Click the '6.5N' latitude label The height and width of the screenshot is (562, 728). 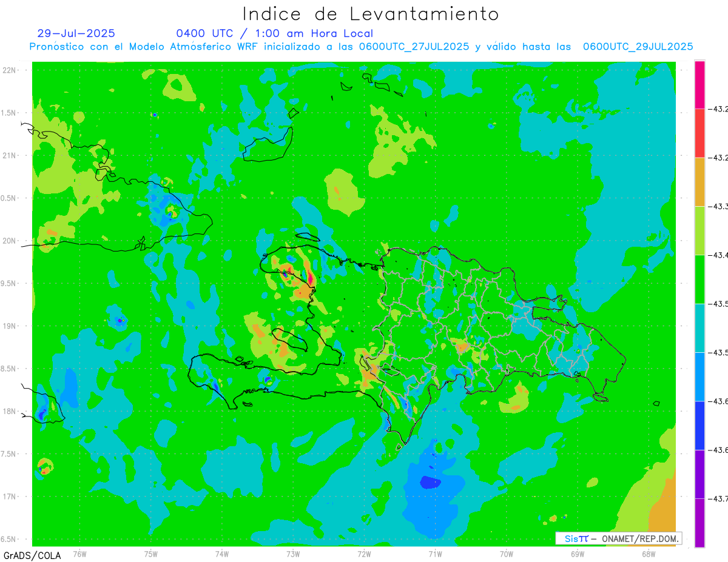click(x=8, y=539)
